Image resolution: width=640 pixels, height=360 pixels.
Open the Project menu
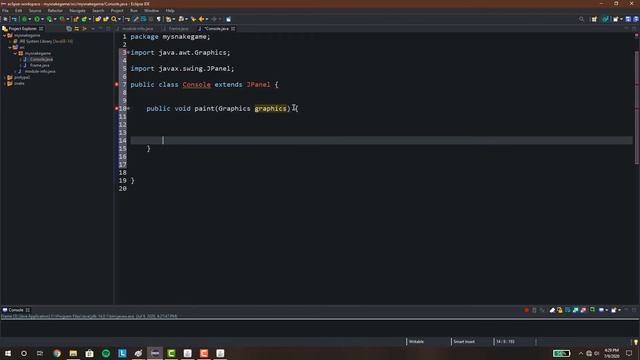click(117, 11)
